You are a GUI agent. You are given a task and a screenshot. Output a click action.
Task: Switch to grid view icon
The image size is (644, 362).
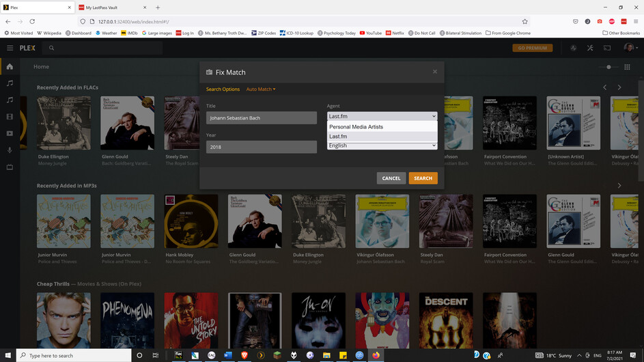(x=627, y=67)
